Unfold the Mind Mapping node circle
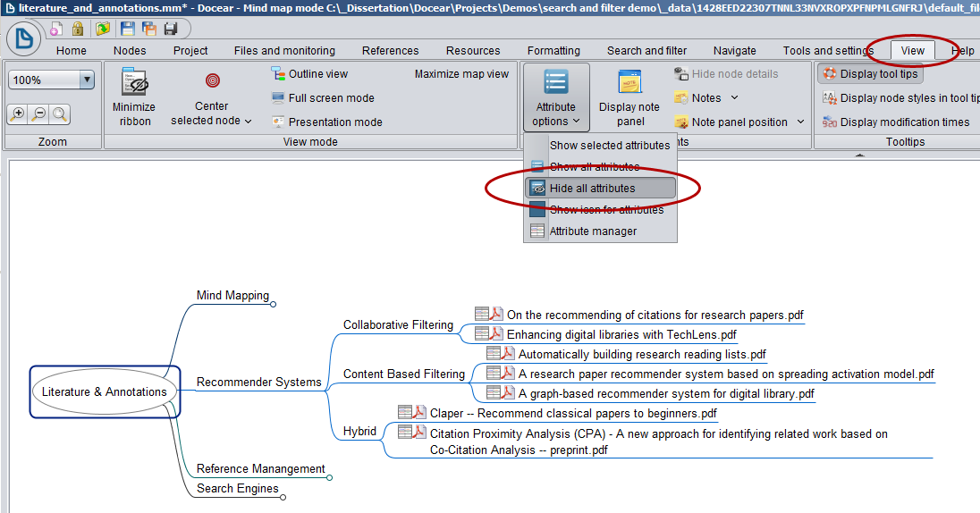The image size is (980, 513). click(273, 304)
